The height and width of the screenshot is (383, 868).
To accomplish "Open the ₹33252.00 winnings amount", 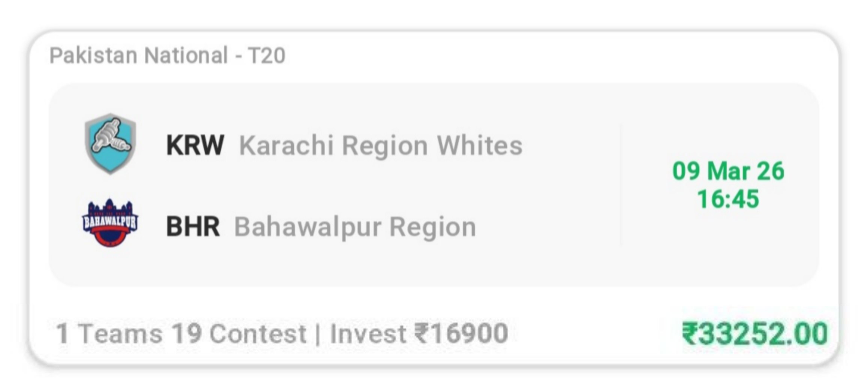I will pos(755,333).
